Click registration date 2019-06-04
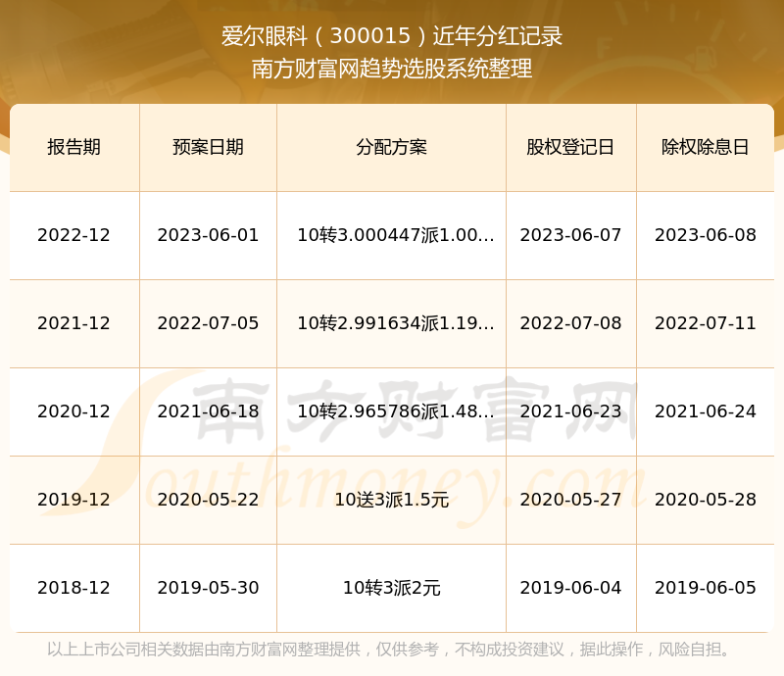The width and height of the screenshot is (784, 676). tap(570, 588)
